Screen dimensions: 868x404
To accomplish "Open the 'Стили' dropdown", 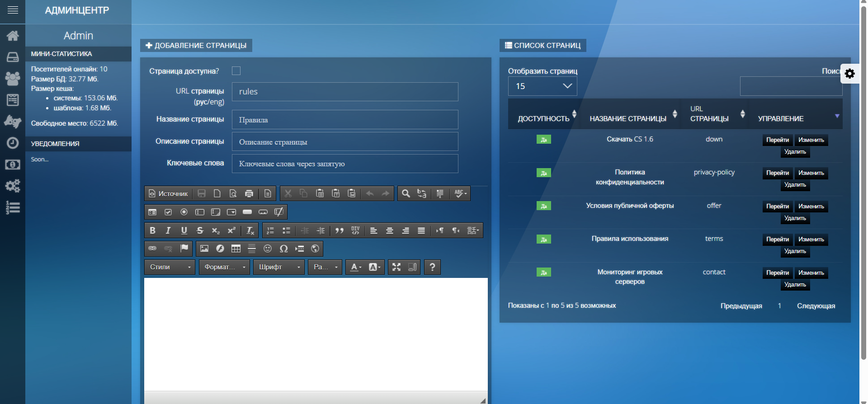I will click(170, 267).
